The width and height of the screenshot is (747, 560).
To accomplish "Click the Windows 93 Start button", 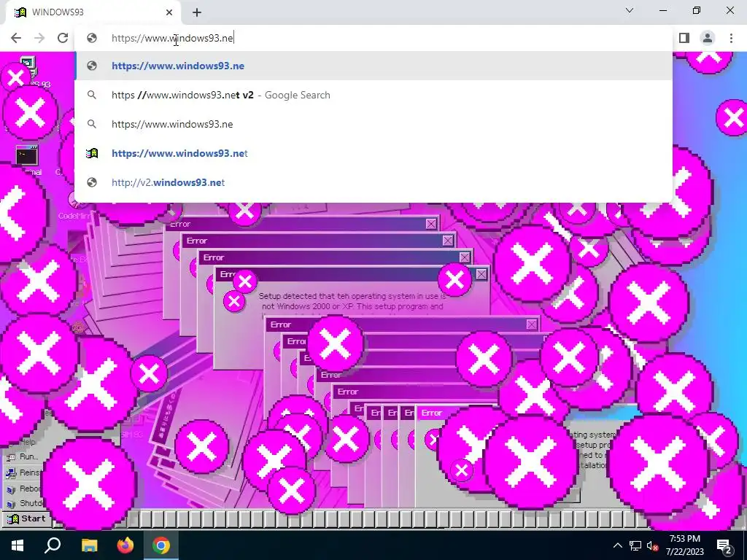I will pyautogui.click(x=26, y=518).
